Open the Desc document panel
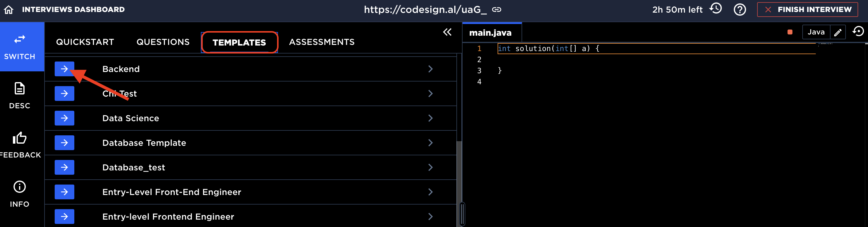Viewport: 868px width, 227px height. point(20,96)
